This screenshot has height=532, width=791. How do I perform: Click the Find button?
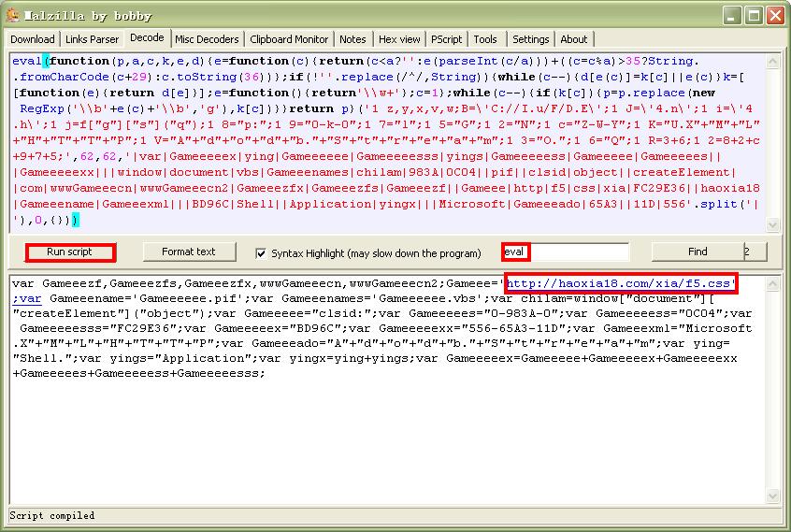(x=698, y=252)
